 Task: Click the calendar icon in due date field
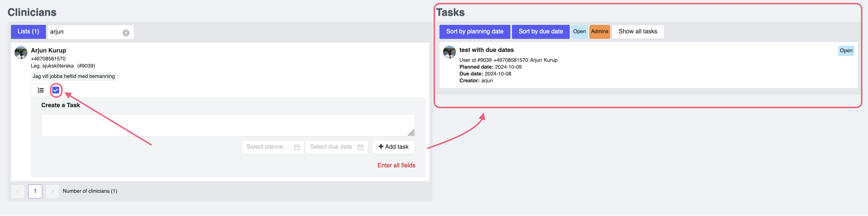point(360,147)
